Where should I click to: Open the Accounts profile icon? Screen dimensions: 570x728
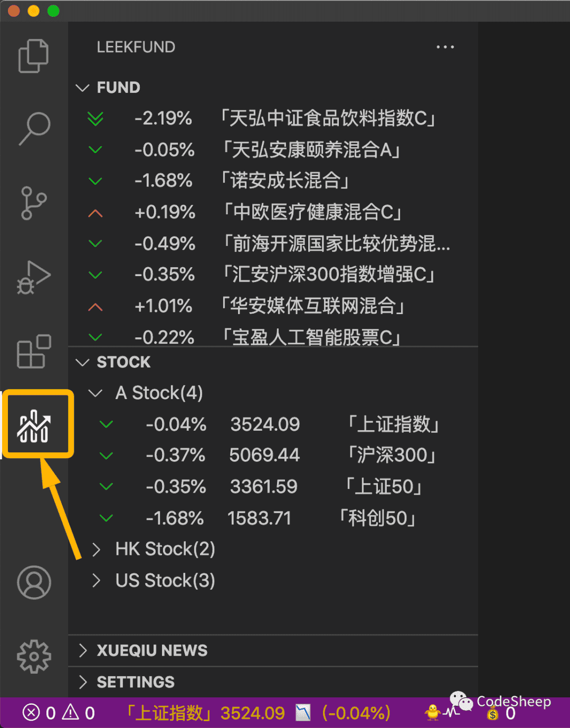click(34, 582)
